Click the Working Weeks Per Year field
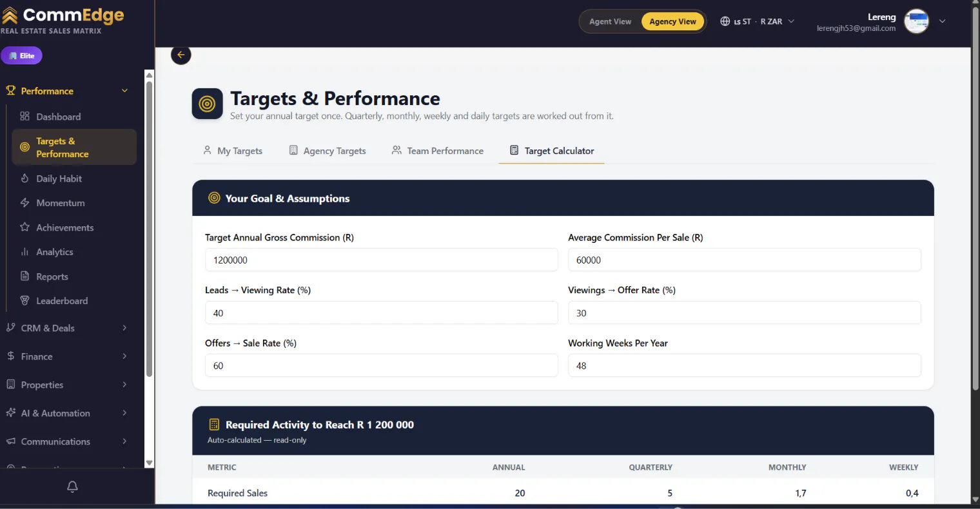Screen dimensions: 980x509 [x=745, y=365]
